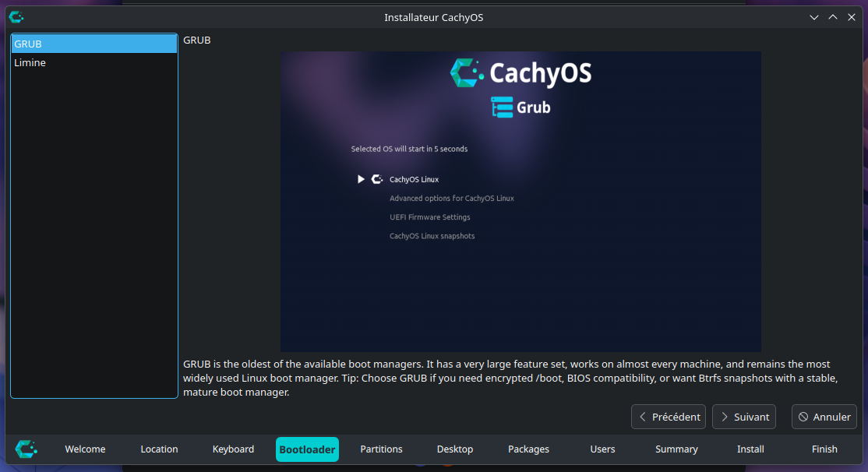This screenshot has width=868, height=472.
Task: Click the play arrow beside CachyOS Linux entry
Action: click(x=361, y=179)
